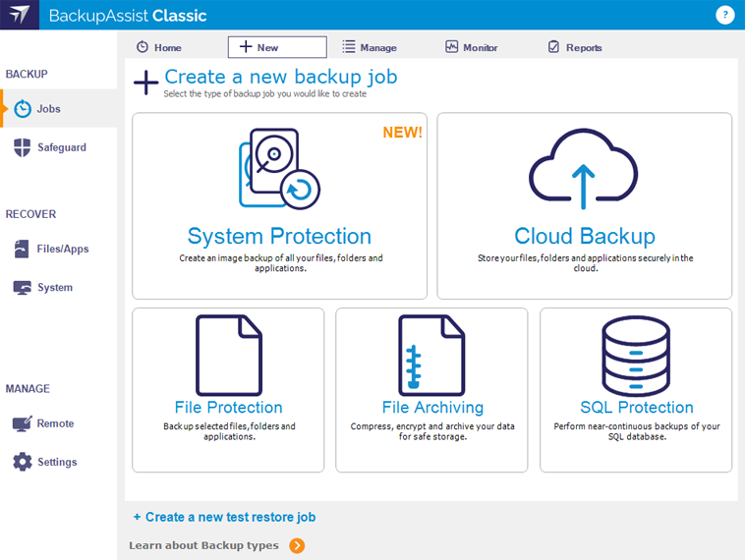The width and height of the screenshot is (745, 560).
Task: Click the System Protection image backup description
Action: point(280,262)
